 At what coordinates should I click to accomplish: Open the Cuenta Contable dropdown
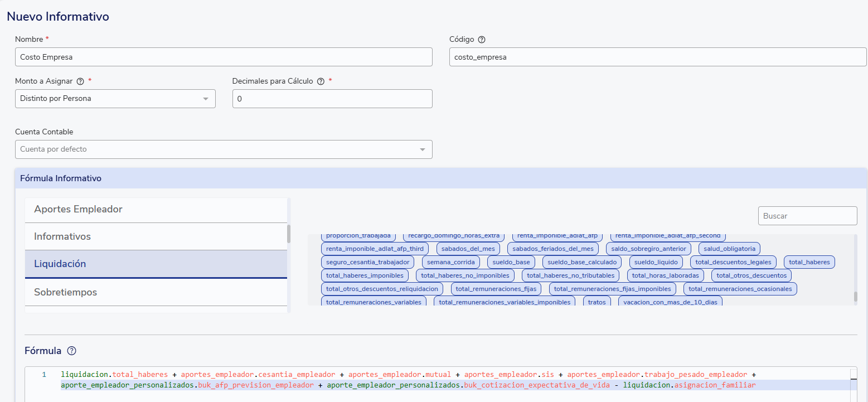(224, 149)
